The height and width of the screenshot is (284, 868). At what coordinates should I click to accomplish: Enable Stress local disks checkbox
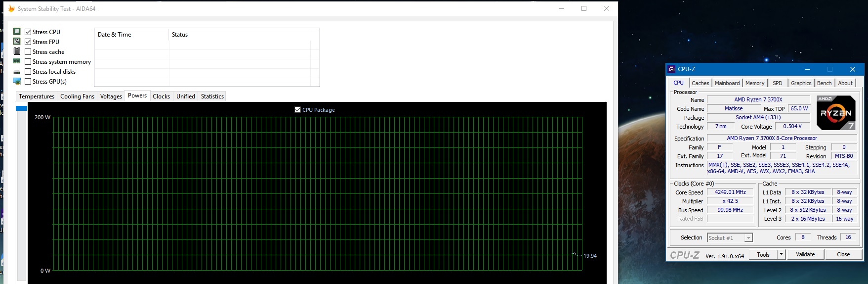(28, 71)
